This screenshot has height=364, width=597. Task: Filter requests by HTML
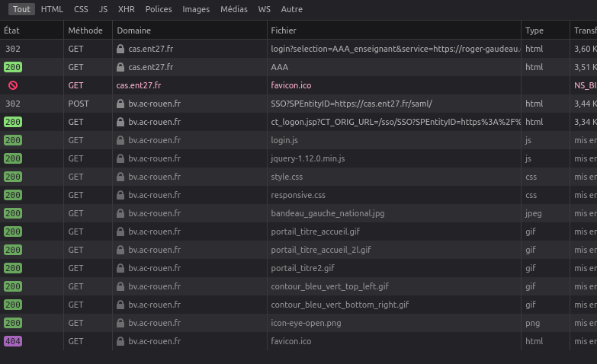52,9
